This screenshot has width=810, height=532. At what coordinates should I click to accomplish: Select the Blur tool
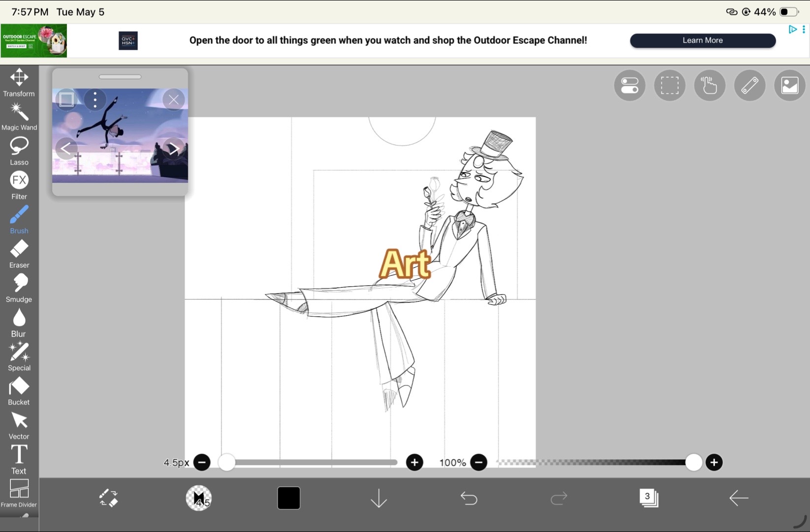click(x=19, y=323)
